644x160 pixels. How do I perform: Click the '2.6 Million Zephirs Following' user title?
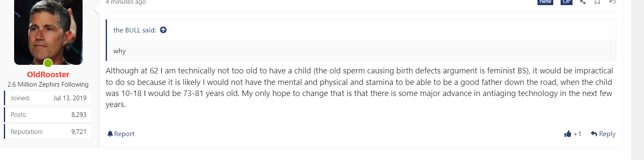pyautogui.click(x=48, y=84)
